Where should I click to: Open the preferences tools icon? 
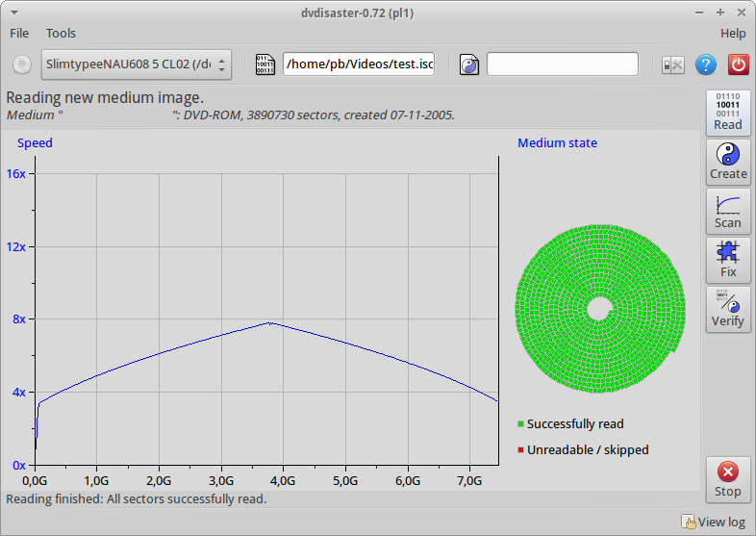(x=673, y=64)
